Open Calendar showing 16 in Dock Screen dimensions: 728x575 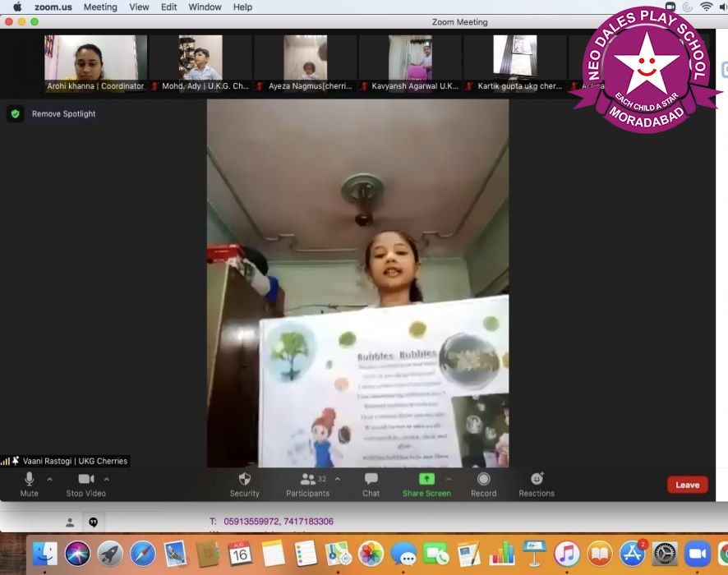240,554
